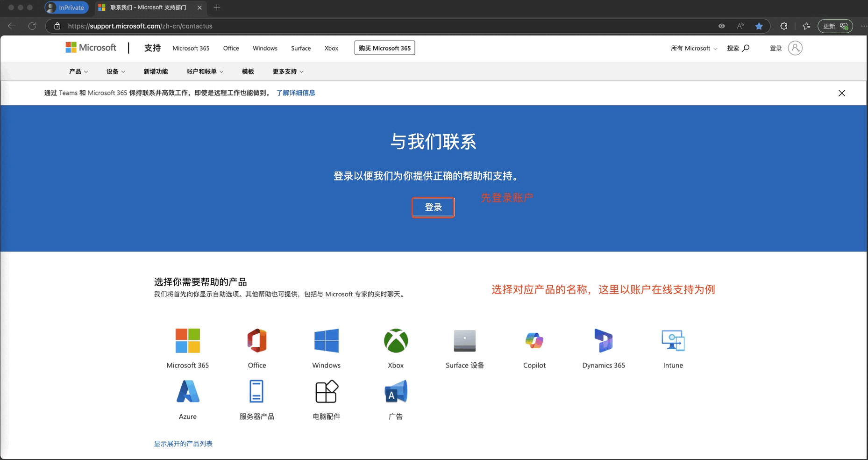Go to the 模板 menu item
Viewport: 868px width, 460px height.
click(x=248, y=72)
